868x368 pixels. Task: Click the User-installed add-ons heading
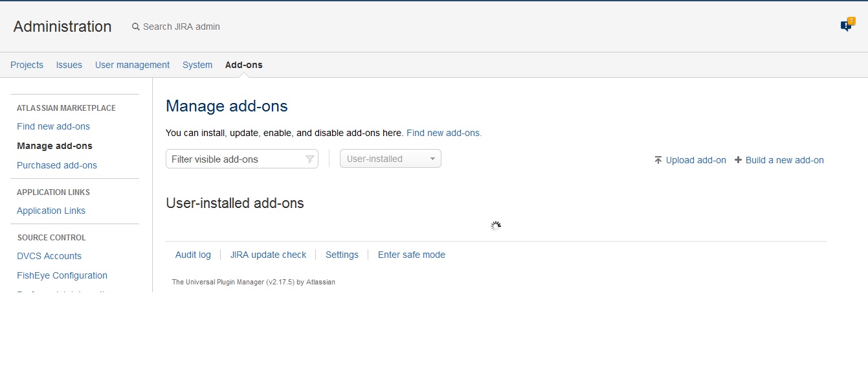coord(235,203)
